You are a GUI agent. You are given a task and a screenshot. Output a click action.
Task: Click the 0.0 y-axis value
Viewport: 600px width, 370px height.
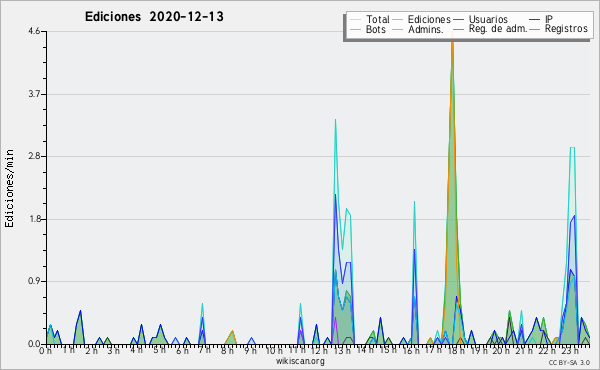[x=34, y=344]
